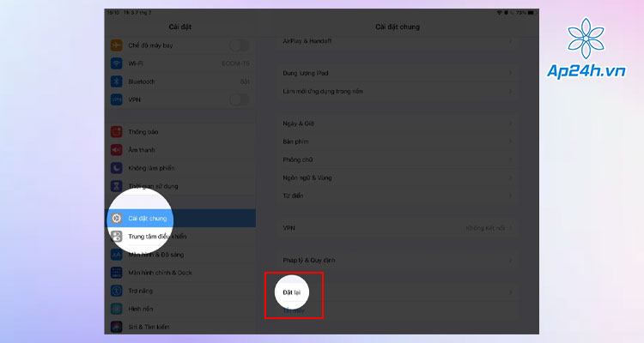Open the Đặt lại reset option
Viewport: 644px width, 343px height.
coord(398,292)
